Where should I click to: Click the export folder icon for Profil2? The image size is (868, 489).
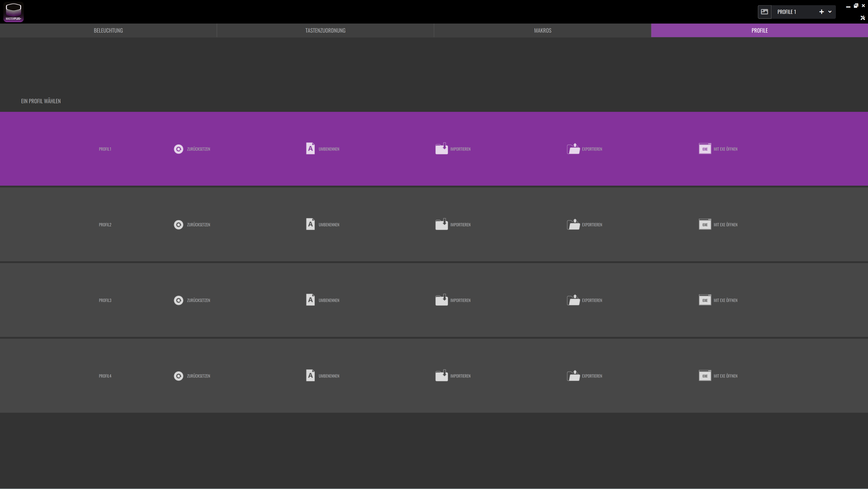click(x=573, y=224)
